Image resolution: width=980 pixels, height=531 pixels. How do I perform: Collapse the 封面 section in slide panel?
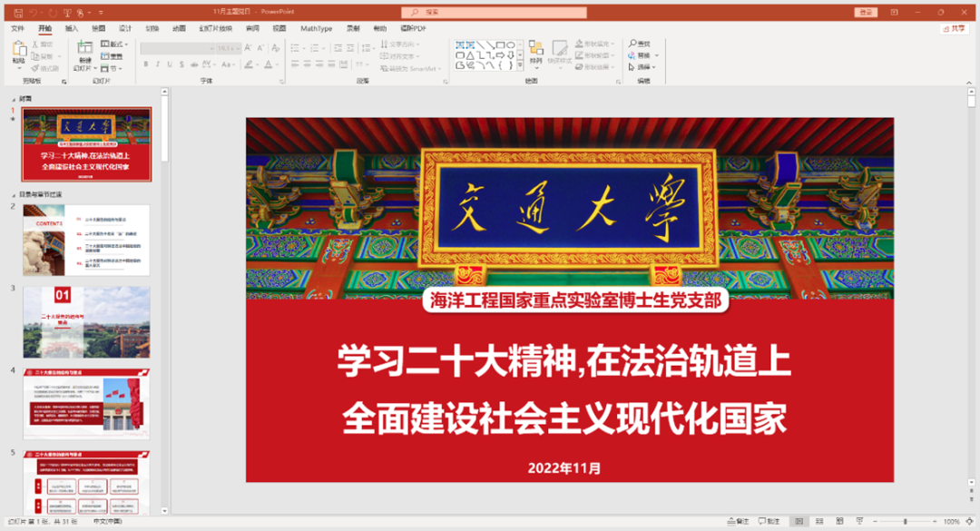pos(14,98)
